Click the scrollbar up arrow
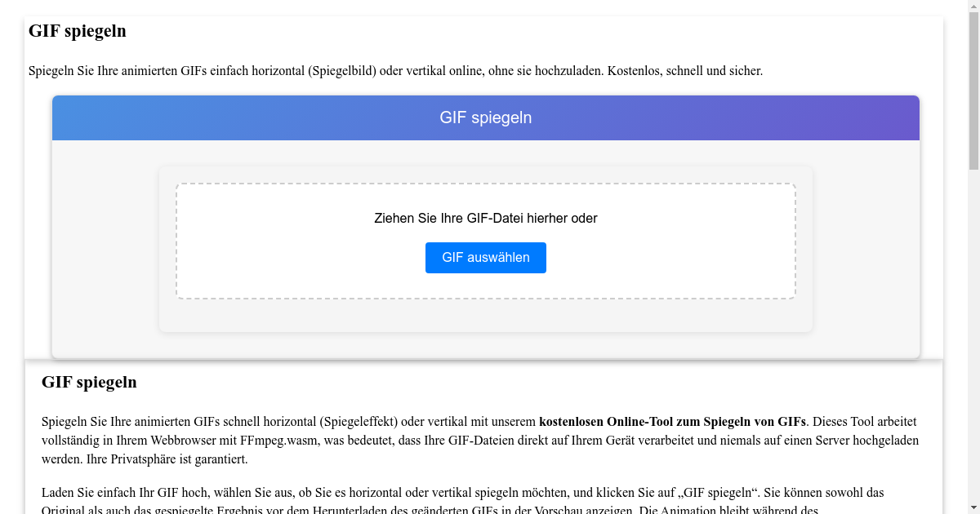The width and height of the screenshot is (980, 514). click(x=974, y=6)
